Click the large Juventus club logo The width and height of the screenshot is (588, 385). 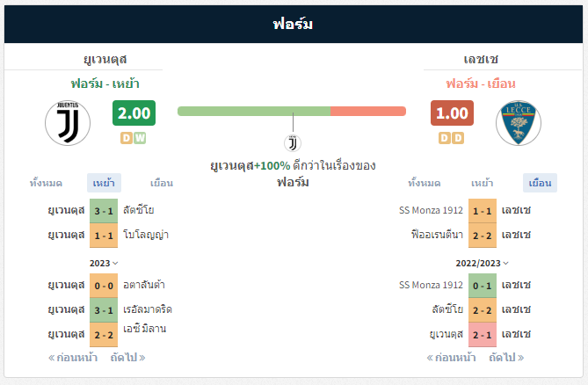tap(68, 123)
